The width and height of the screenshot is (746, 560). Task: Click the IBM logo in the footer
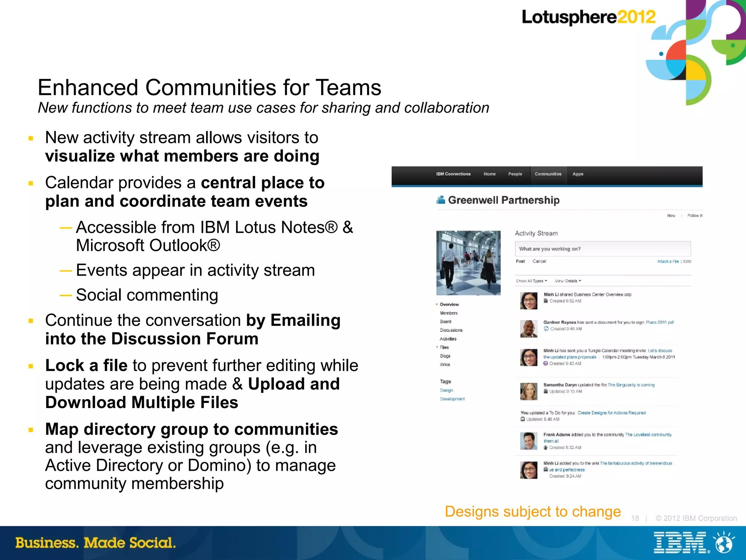(681, 543)
